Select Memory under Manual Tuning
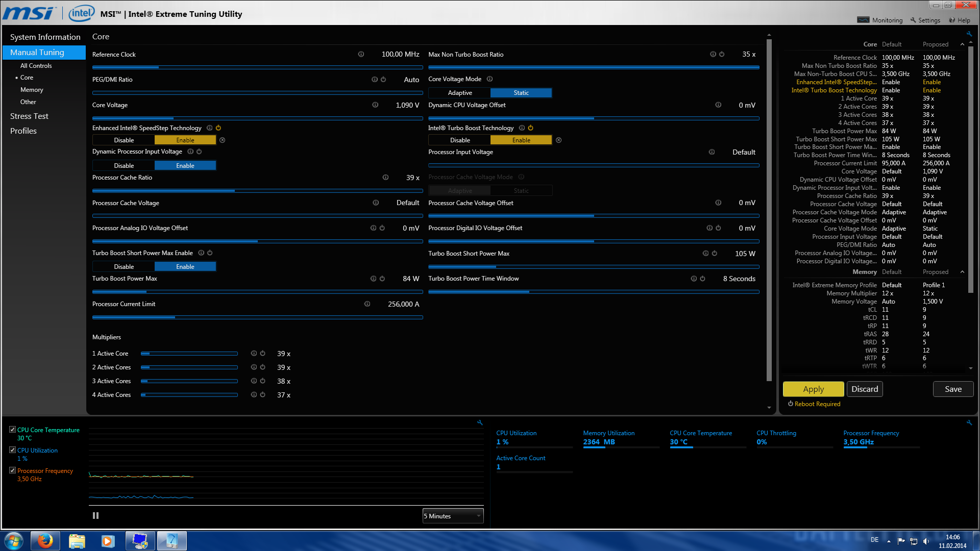 tap(32, 90)
